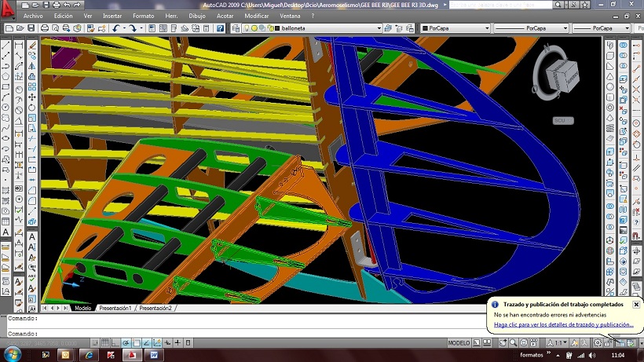Click the Save icon in standard toolbar
Image resolution: width=644 pixels, height=362 pixels.
tap(31, 28)
